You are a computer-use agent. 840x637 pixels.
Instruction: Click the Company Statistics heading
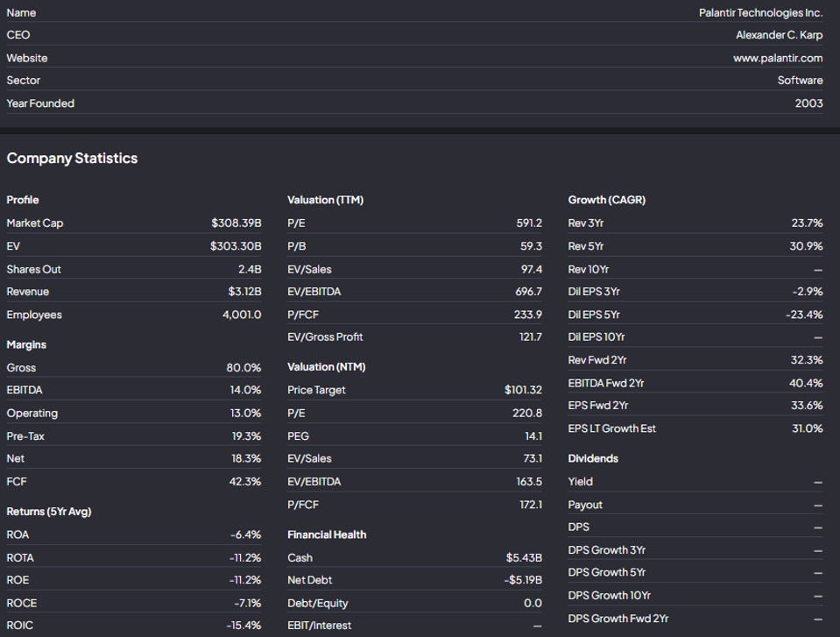(x=73, y=158)
